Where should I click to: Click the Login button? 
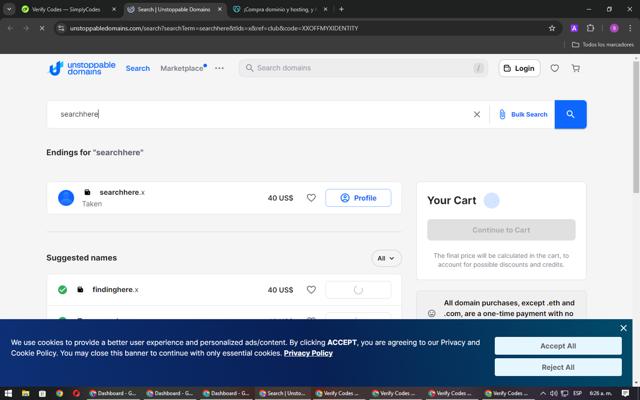(519, 68)
